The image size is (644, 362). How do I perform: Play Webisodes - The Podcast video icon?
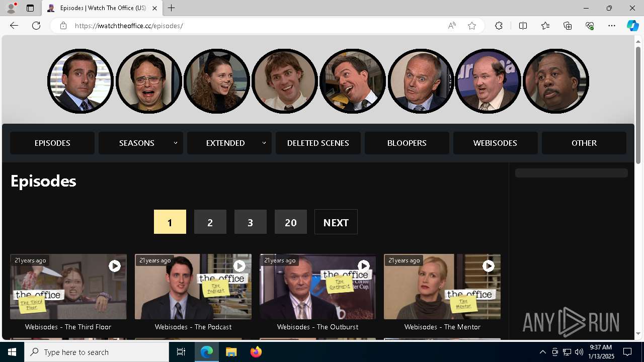(239, 266)
